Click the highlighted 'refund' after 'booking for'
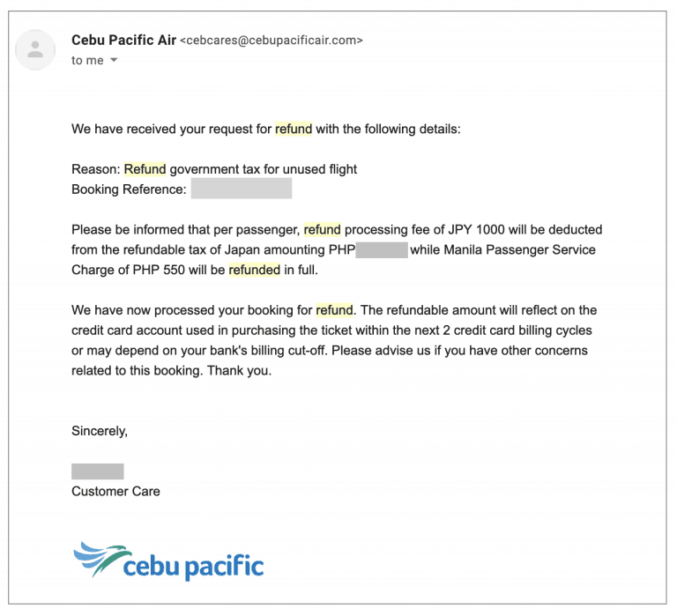 coord(333,310)
